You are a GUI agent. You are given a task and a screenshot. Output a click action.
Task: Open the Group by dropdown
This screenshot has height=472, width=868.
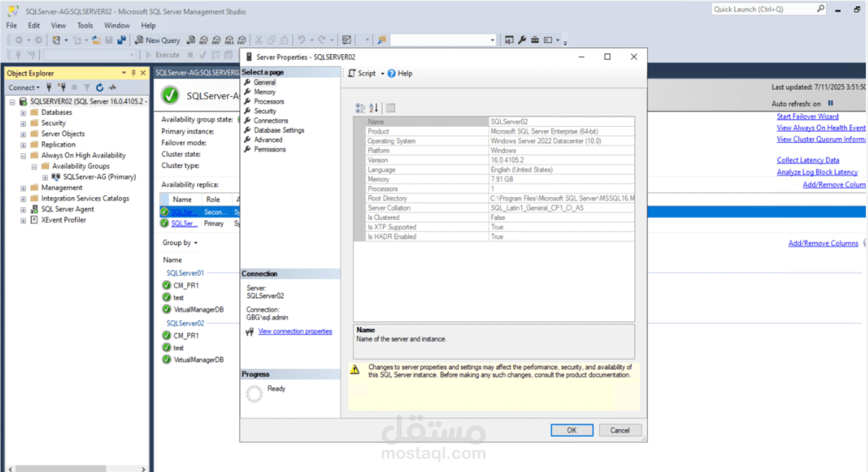180,243
